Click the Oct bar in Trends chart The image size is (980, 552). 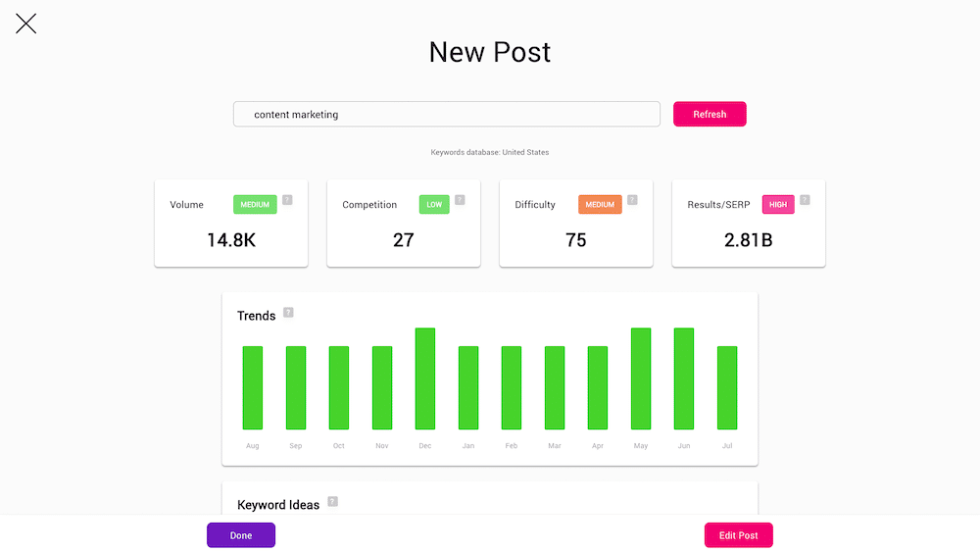click(x=339, y=387)
